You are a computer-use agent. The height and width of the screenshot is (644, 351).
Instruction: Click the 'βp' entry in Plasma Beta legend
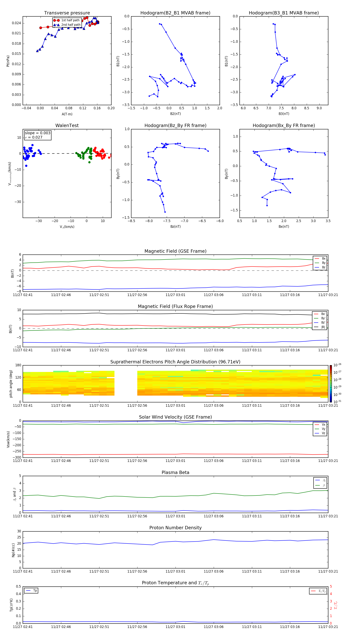pos(320,480)
